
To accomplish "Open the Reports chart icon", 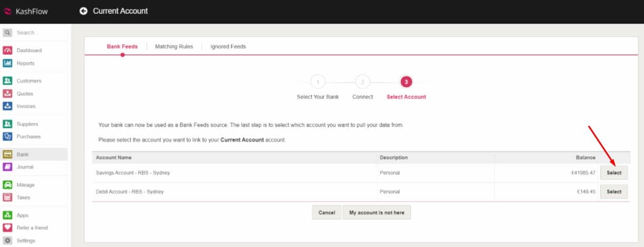I will click(8, 63).
